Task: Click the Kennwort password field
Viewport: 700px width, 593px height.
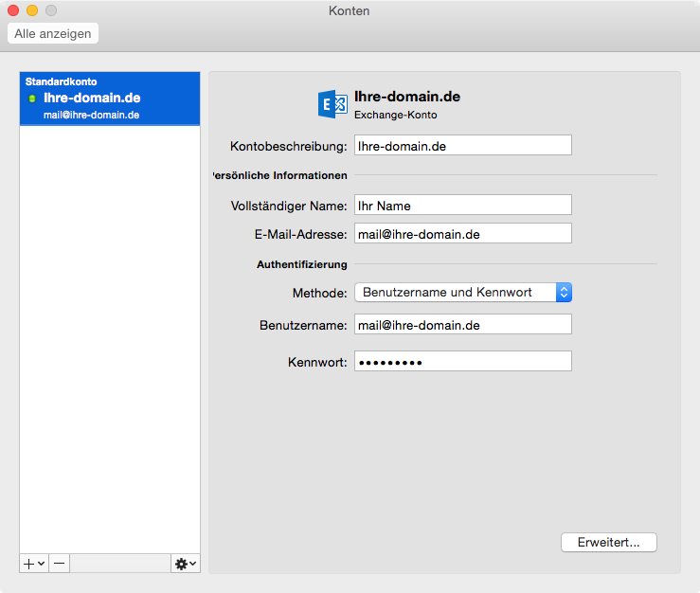Action: click(x=463, y=361)
